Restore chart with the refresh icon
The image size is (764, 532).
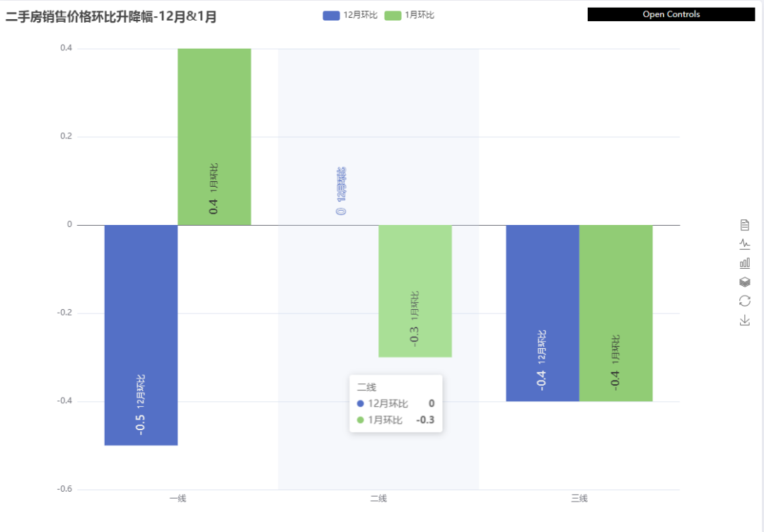pos(744,301)
